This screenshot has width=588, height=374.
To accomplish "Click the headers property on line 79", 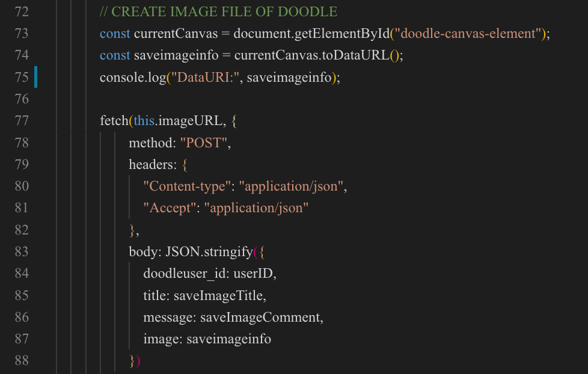I will pyautogui.click(x=151, y=164).
